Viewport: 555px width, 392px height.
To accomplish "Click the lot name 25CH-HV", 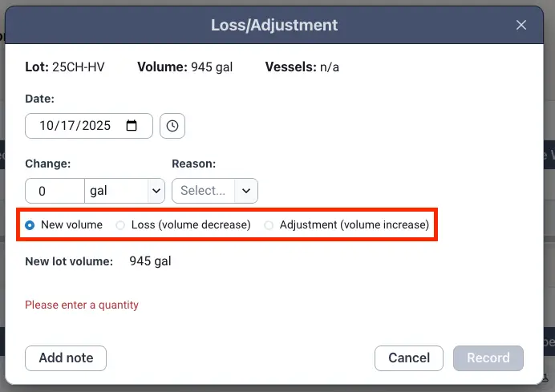I will coord(78,67).
